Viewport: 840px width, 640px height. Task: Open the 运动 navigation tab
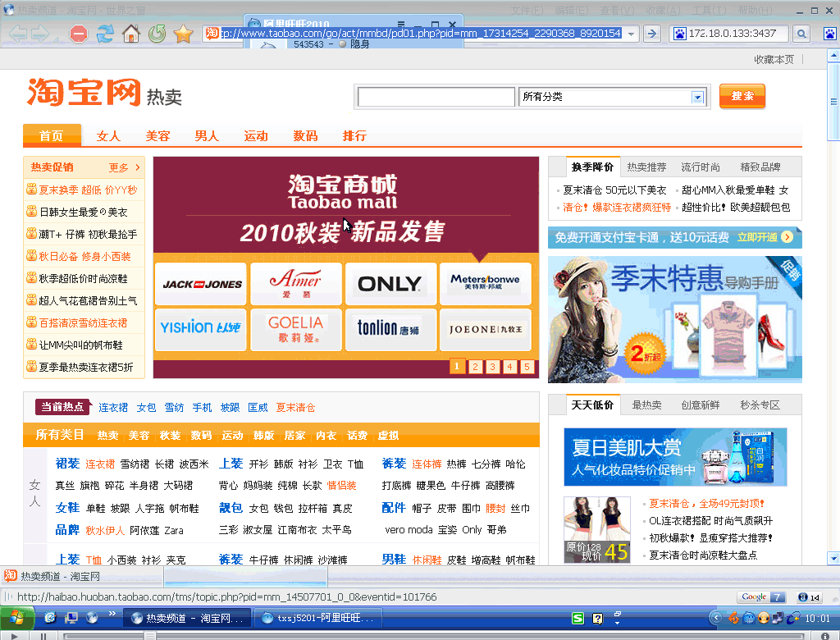tap(256, 136)
